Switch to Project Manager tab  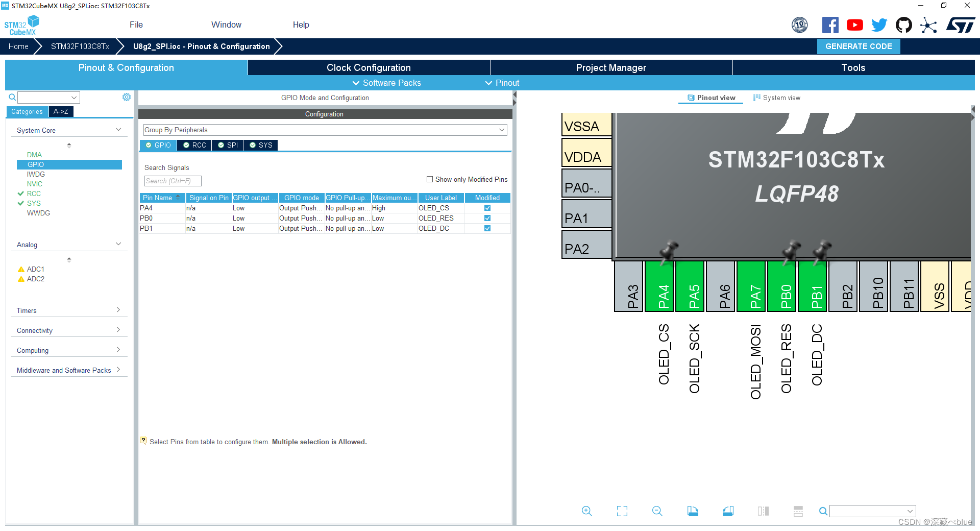tap(611, 67)
